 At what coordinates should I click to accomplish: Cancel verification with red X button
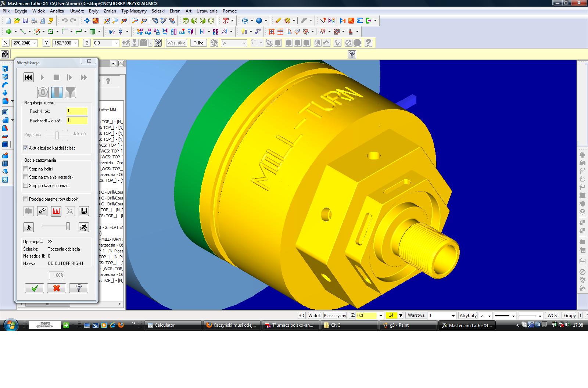[x=57, y=288]
